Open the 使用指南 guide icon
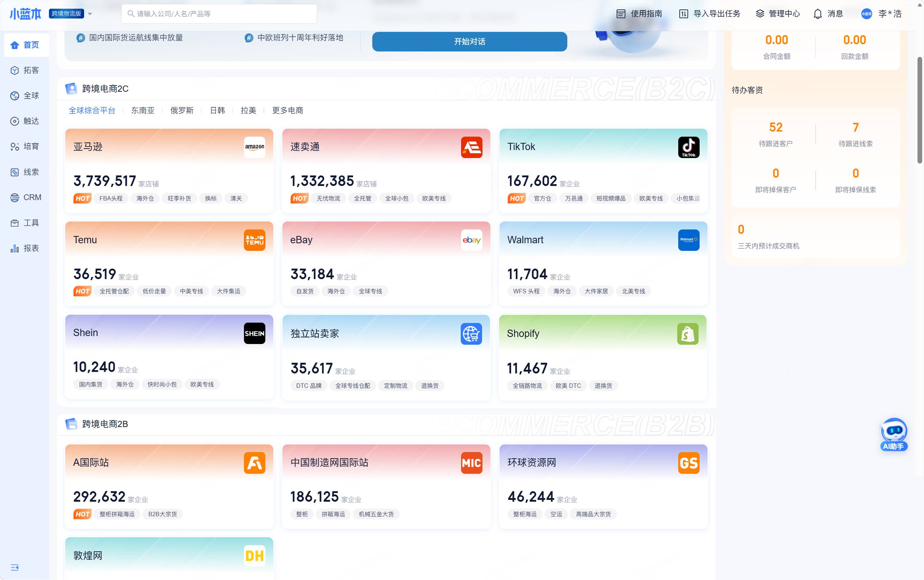 [621, 14]
